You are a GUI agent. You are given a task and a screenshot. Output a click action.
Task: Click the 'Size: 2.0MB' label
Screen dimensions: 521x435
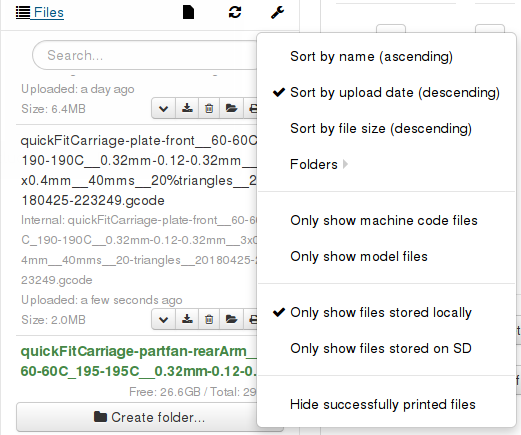tap(53, 320)
